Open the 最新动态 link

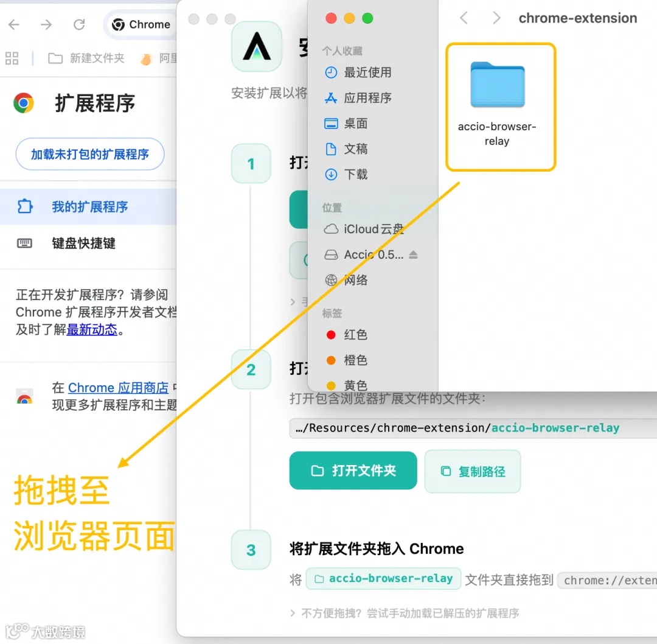click(92, 330)
